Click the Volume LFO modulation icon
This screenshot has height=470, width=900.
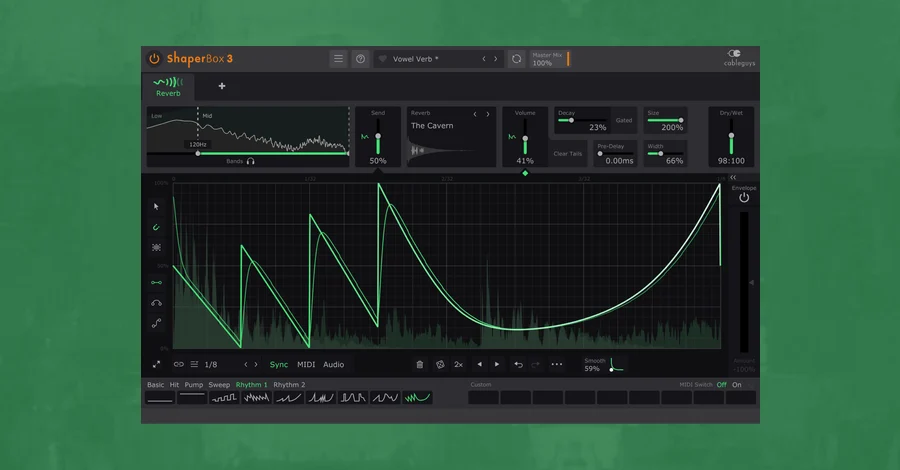[511, 137]
